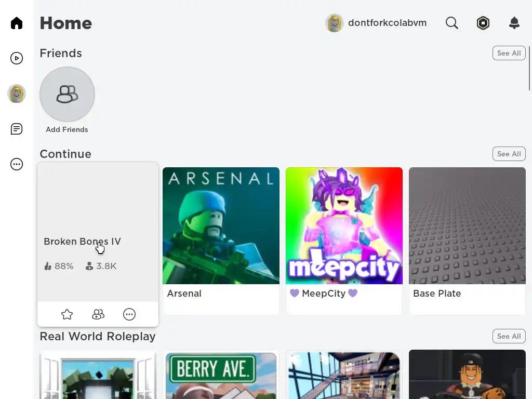This screenshot has width=532, height=399.
Task: Open the grinning character thumbnail
Action: tap(467, 375)
